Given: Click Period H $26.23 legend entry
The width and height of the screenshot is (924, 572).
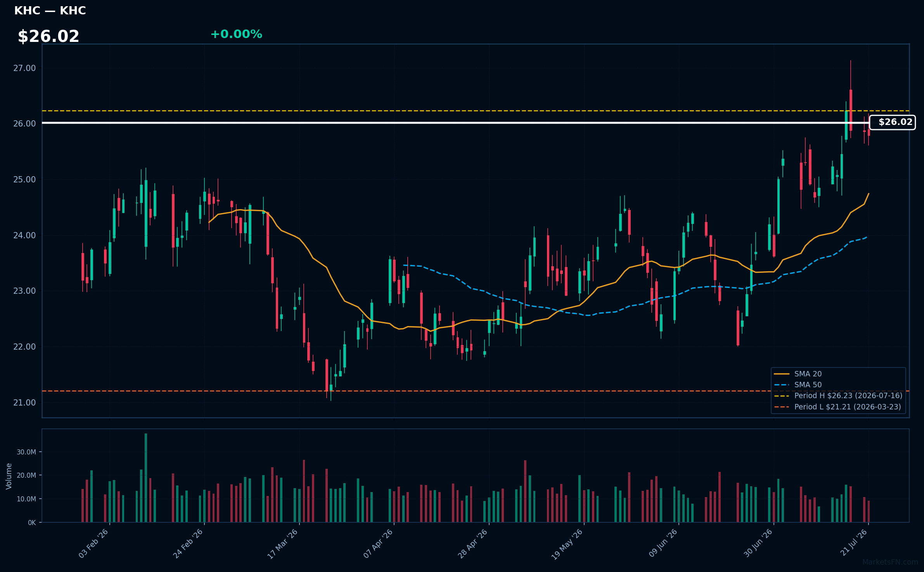Looking at the screenshot, I should (x=838, y=395).
